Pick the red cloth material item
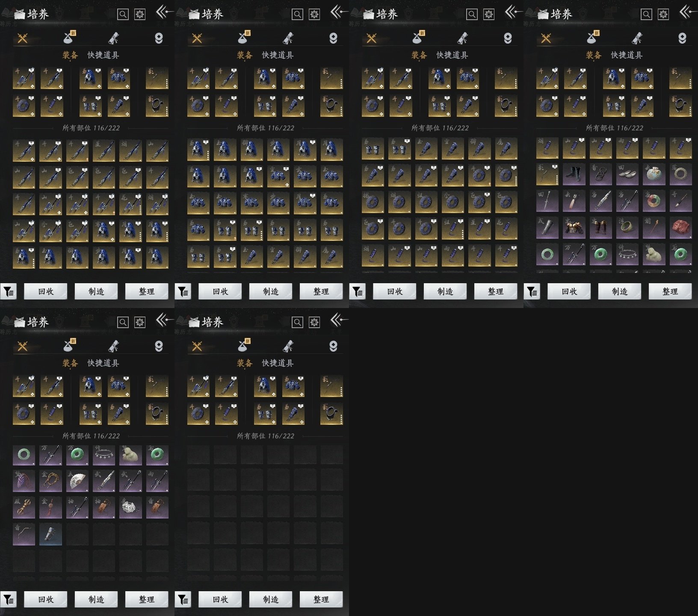 point(680,228)
